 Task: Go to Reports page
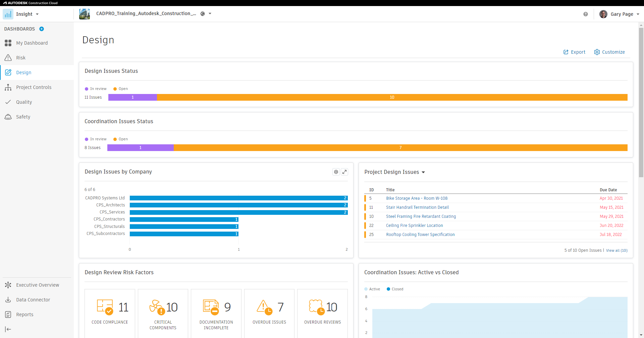point(37,315)
